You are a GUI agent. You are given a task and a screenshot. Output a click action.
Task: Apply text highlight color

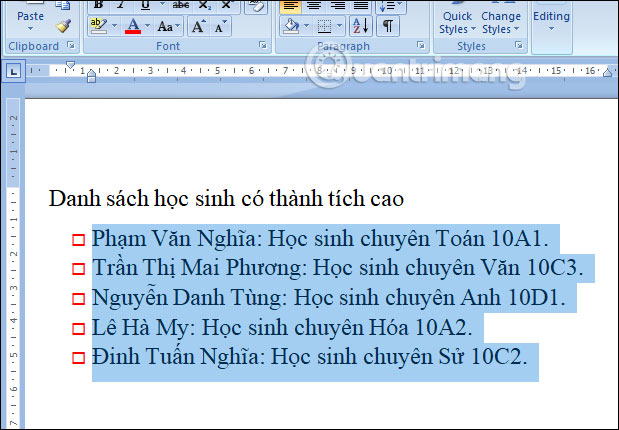tap(98, 26)
